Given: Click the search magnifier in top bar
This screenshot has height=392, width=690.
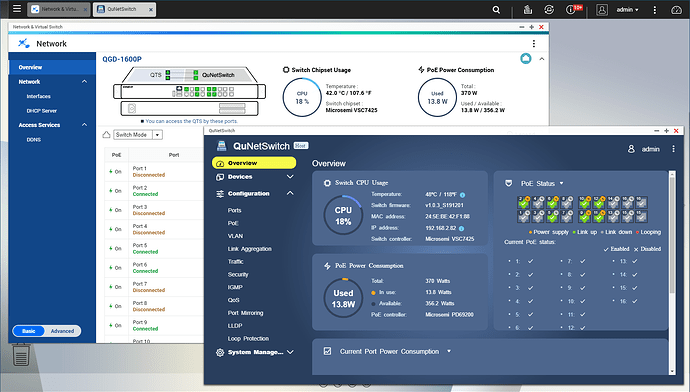Looking at the screenshot, I should (496, 10).
